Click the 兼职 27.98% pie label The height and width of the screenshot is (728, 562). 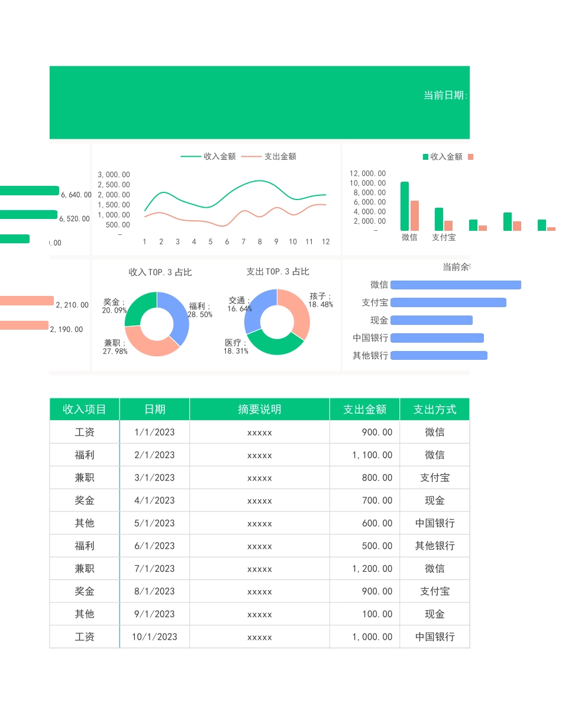pos(115,347)
